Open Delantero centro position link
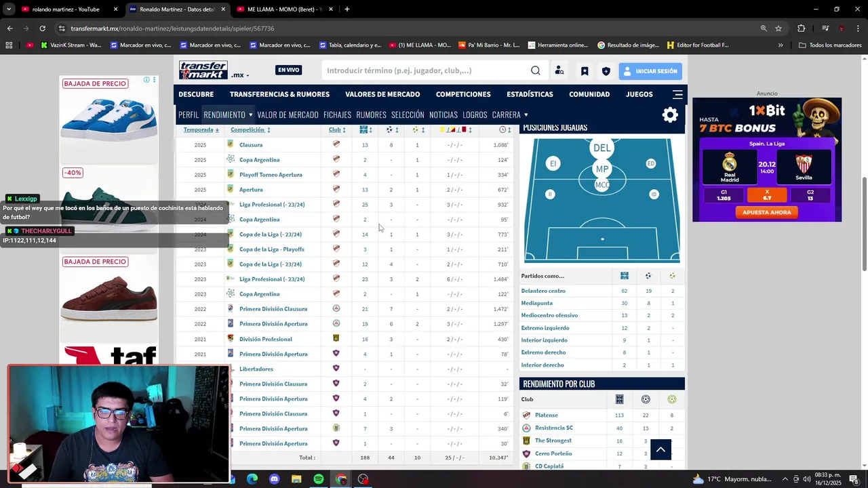 (x=543, y=291)
